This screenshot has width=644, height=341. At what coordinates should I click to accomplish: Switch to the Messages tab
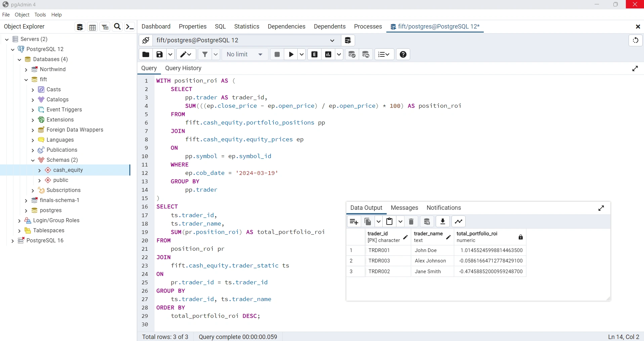click(x=404, y=208)
